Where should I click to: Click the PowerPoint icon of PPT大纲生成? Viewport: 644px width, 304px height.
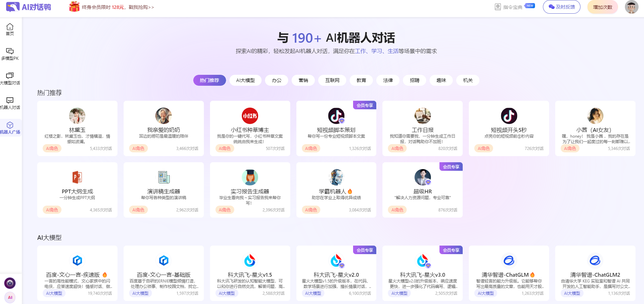point(77,177)
